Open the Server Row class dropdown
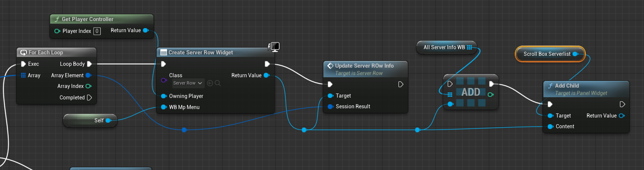This screenshot has height=170, width=644. click(x=188, y=83)
